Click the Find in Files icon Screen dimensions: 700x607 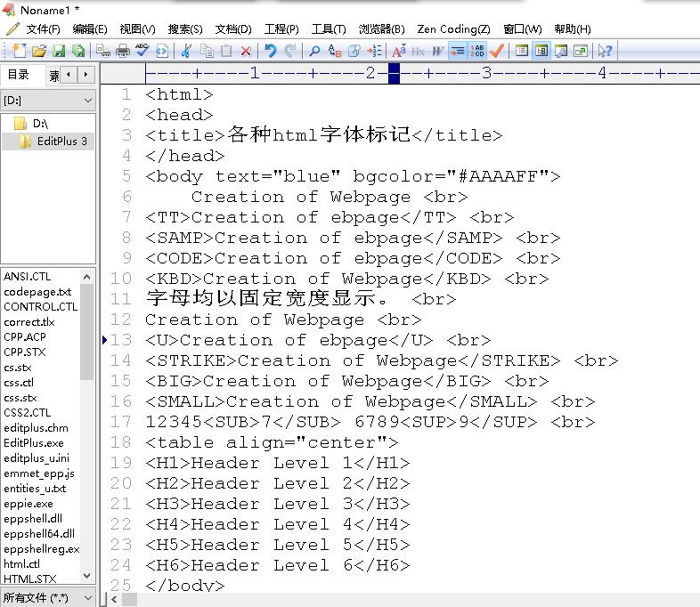pos(354,51)
